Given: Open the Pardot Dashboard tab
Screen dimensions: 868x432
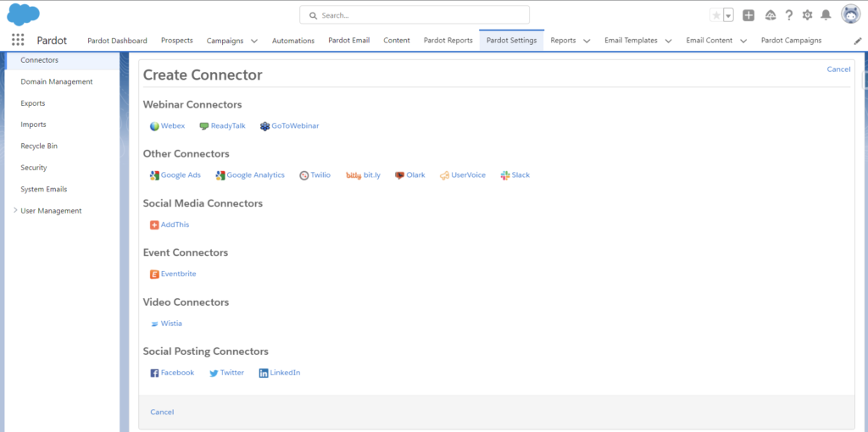Looking at the screenshot, I should pyautogui.click(x=117, y=41).
